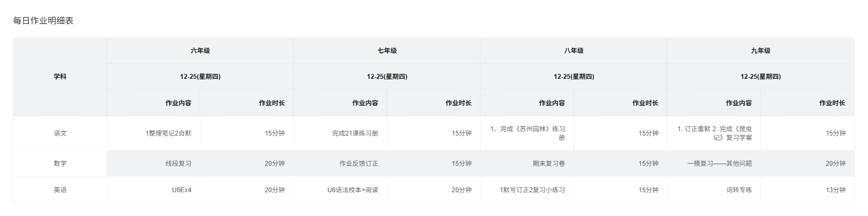Select the 数学 subject row label
This screenshot has height=216, width=868.
(60, 164)
